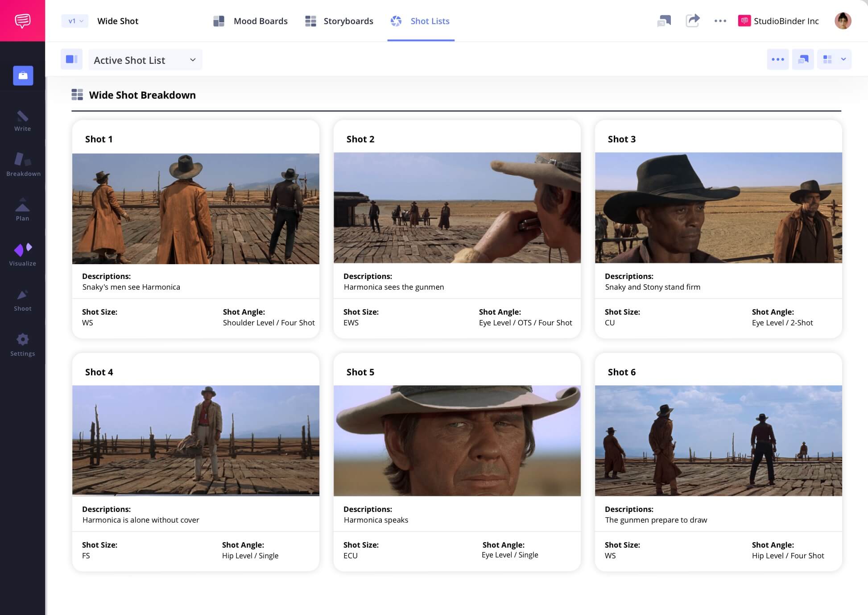Go to Breakdown in the sidebar
The image size is (868, 615).
point(23,165)
